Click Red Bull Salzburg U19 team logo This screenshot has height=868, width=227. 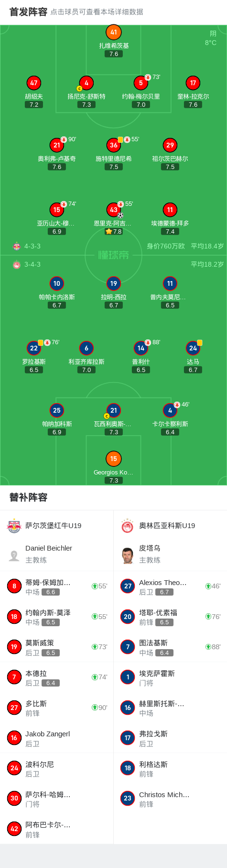pos(14,526)
